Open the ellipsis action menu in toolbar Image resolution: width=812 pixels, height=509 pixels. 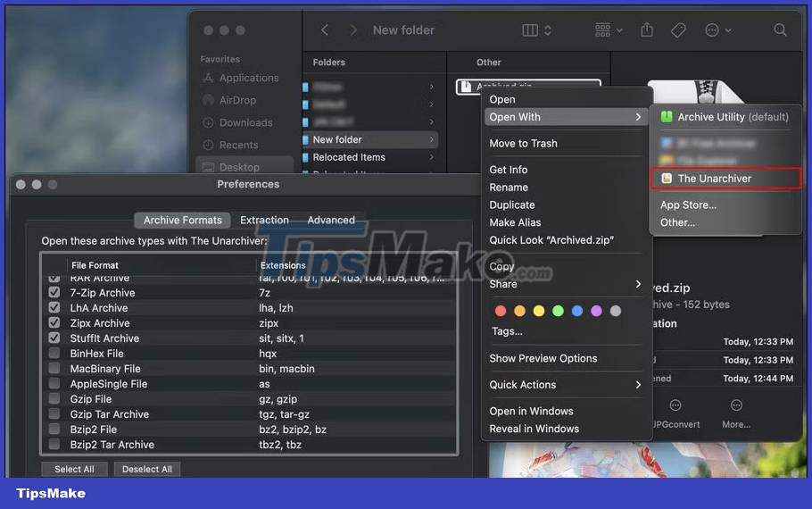(717, 30)
